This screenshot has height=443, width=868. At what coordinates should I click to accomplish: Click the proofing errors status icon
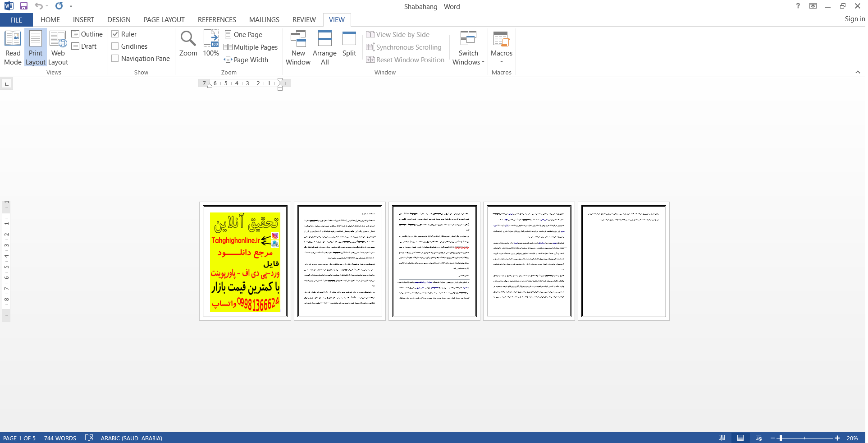coord(89,438)
